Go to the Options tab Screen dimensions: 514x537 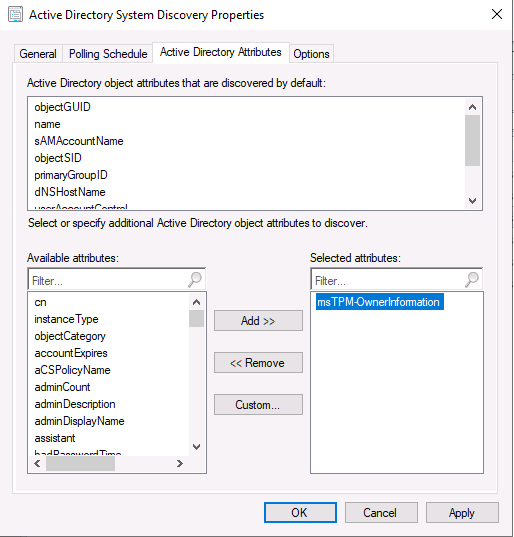point(311,54)
